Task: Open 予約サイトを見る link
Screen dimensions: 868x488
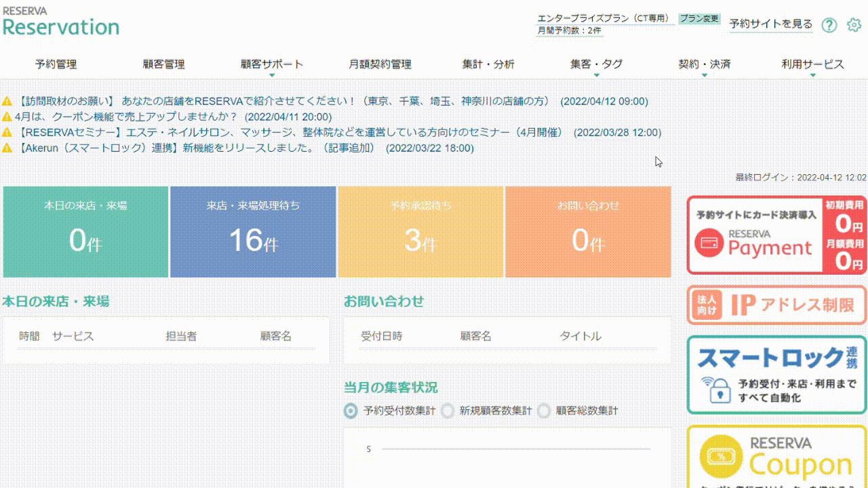Action: (771, 24)
